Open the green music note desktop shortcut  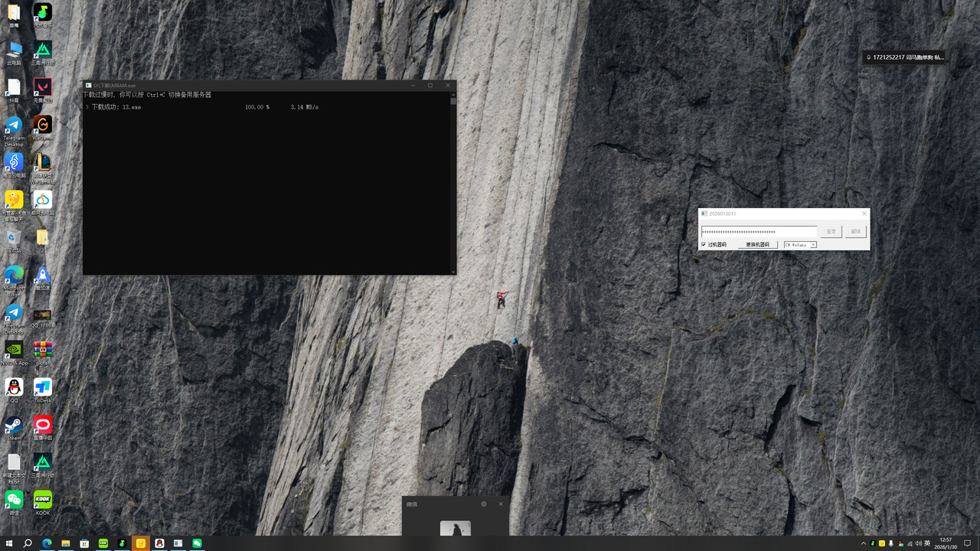[x=43, y=15]
